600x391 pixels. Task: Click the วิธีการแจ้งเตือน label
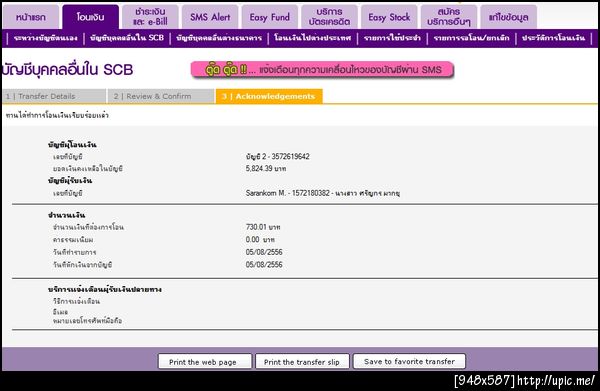pyautogui.click(x=77, y=301)
